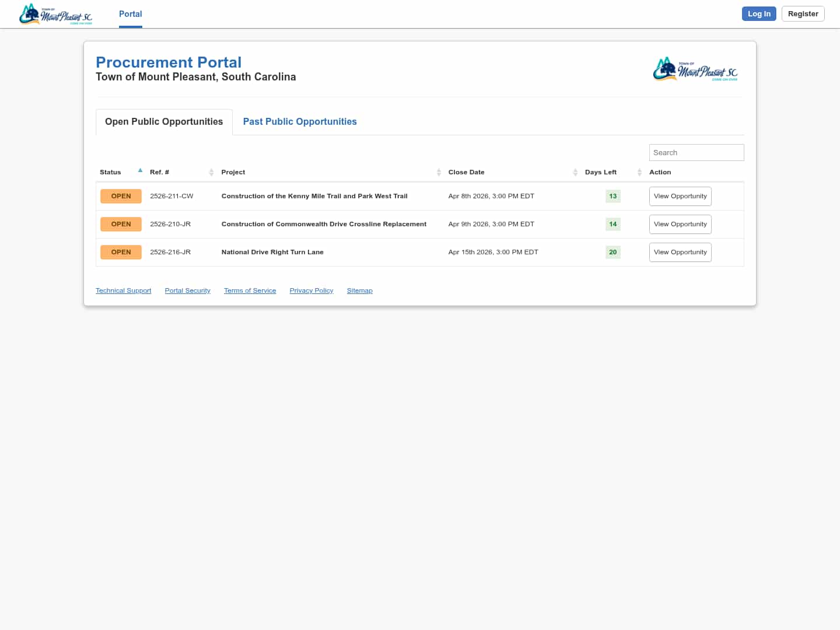
Task: View Opportunity for Commonwealth Drive Crossline Replacement
Action: point(680,225)
